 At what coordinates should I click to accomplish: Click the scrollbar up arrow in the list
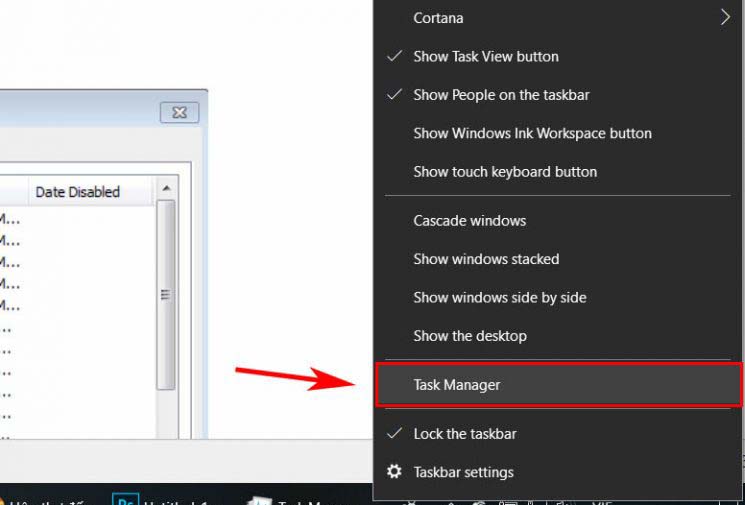coord(166,189)
